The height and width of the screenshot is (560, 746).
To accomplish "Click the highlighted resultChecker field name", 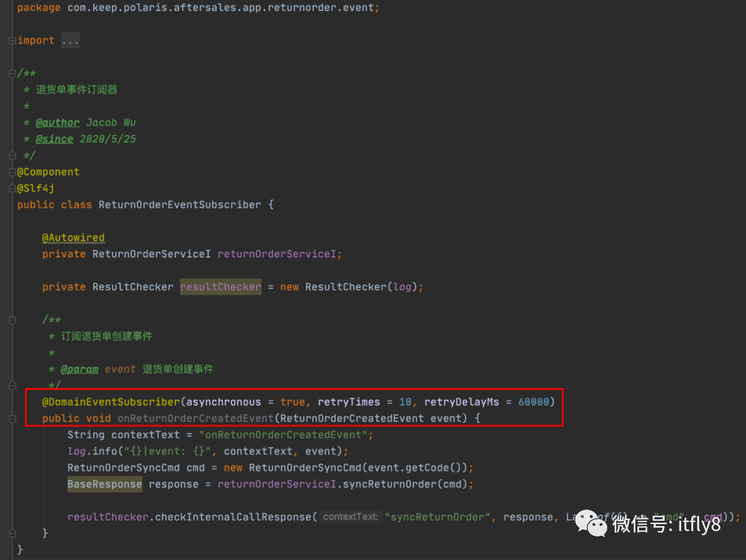I will click(220, 287).
